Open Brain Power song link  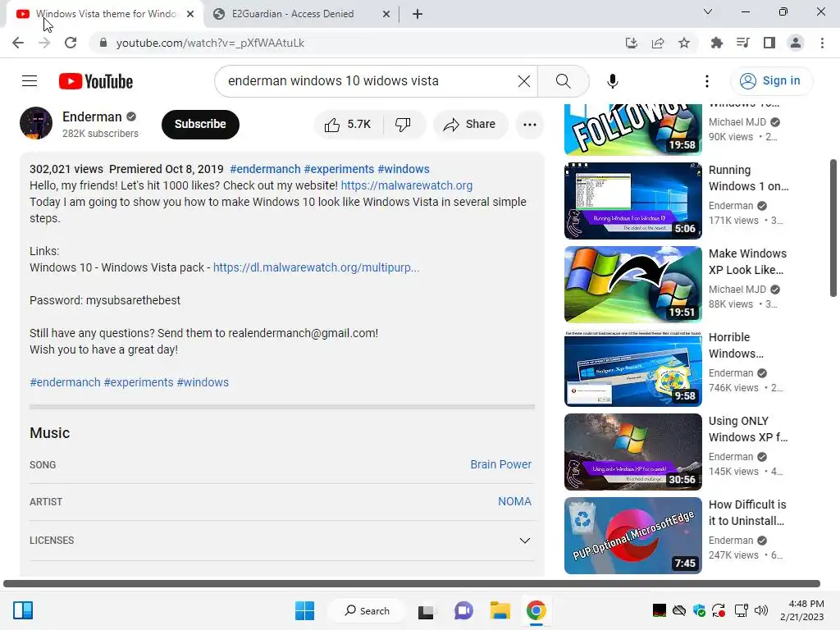tap(500, 464)
